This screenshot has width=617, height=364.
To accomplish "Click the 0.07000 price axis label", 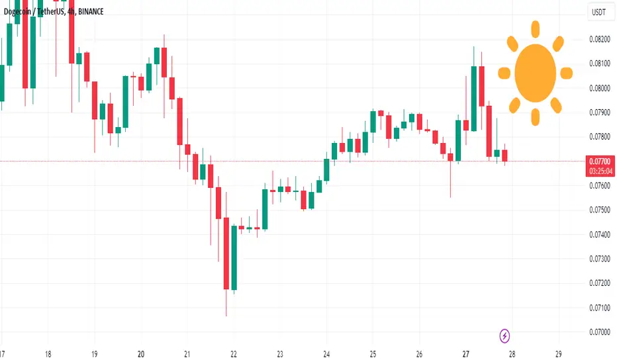I will [x=600, y=332].
